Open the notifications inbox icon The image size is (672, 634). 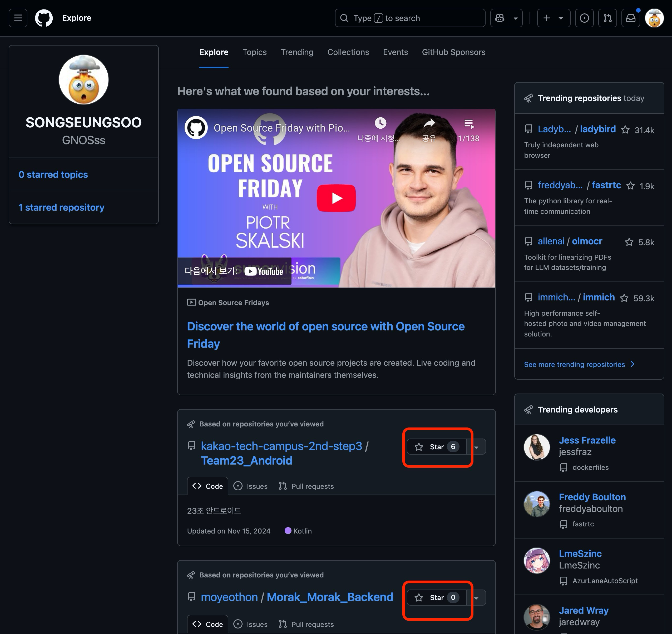coord(630,18)
